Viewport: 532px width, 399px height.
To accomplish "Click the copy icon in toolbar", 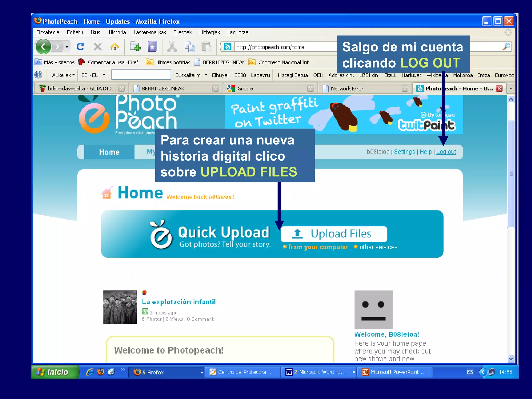I will 189,47.
